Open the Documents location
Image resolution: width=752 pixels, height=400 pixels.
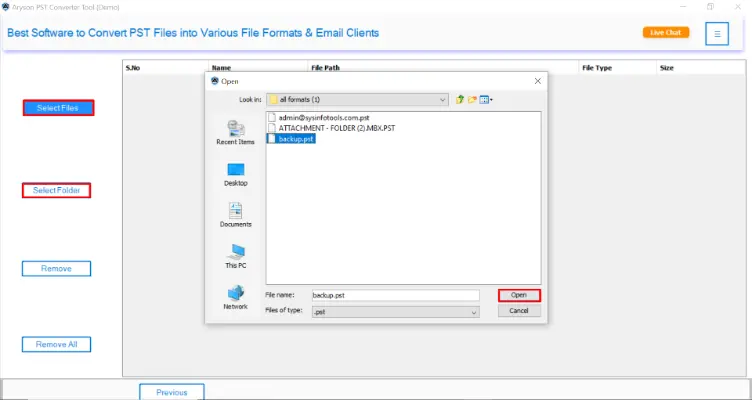pyautogui.click(x=235, y=214)
